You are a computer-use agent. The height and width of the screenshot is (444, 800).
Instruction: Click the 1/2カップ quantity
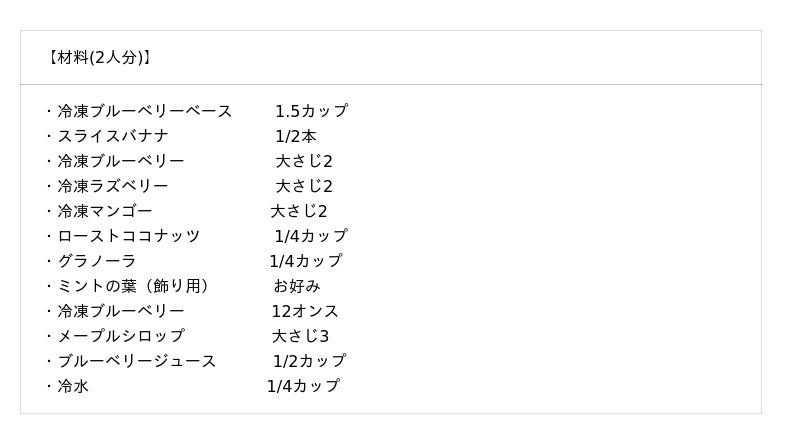tap(309, 361)
